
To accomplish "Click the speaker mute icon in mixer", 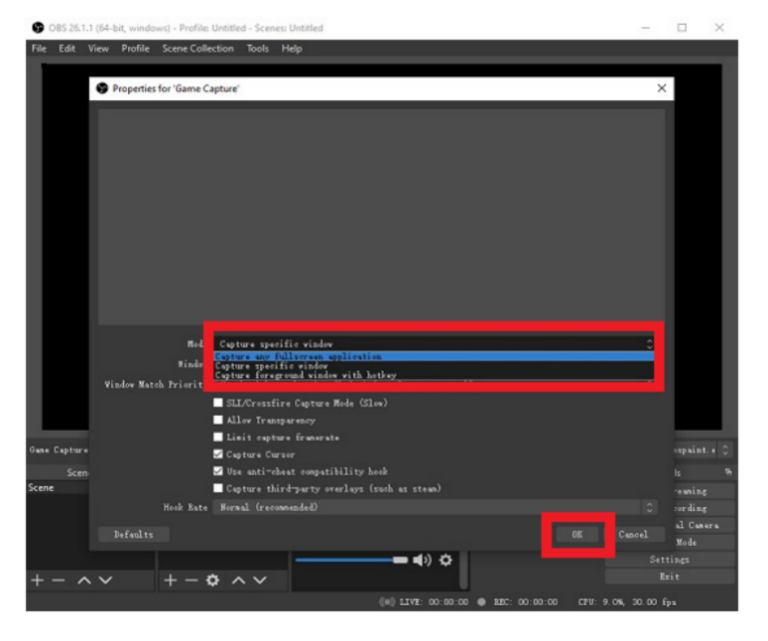I will click(x=421, y=560).
